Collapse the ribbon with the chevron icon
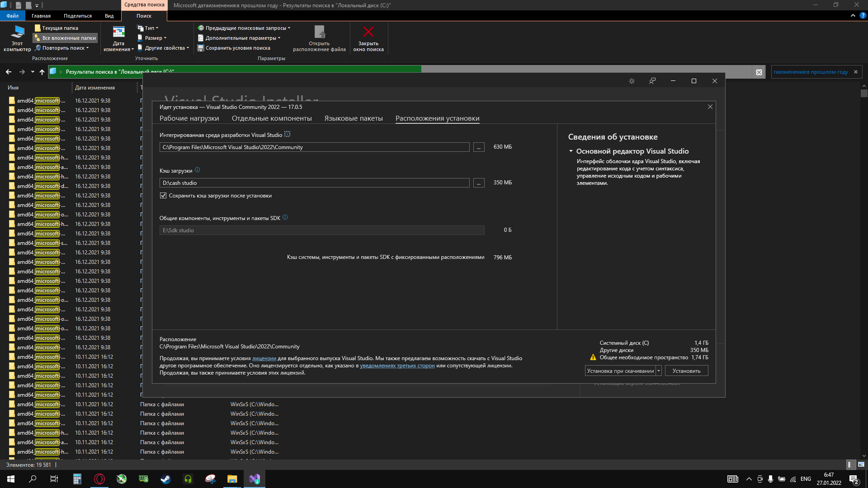 [x=853, y=15]
